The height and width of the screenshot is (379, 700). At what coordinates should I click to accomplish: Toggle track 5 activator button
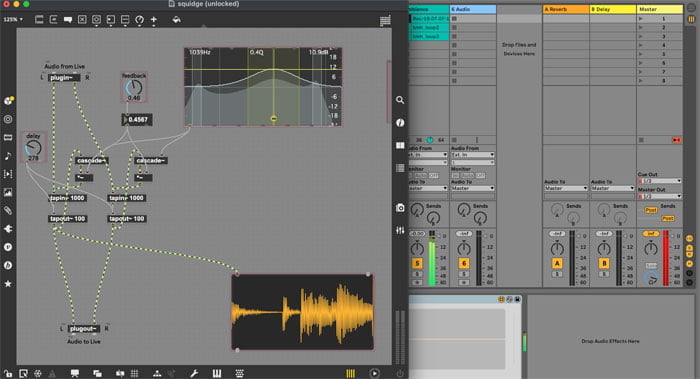pos(417,263)
